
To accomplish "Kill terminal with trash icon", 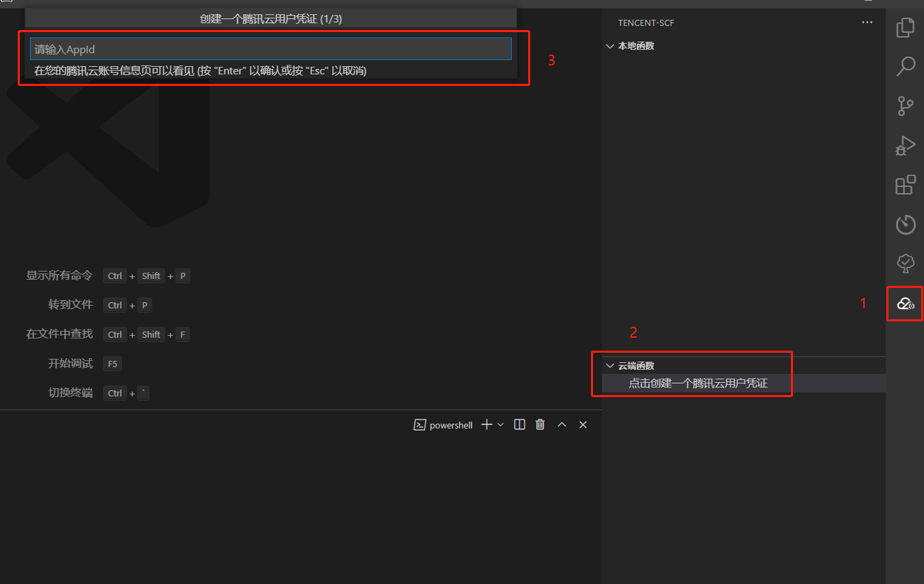I will pyautogui.click(x=540, y=424).
